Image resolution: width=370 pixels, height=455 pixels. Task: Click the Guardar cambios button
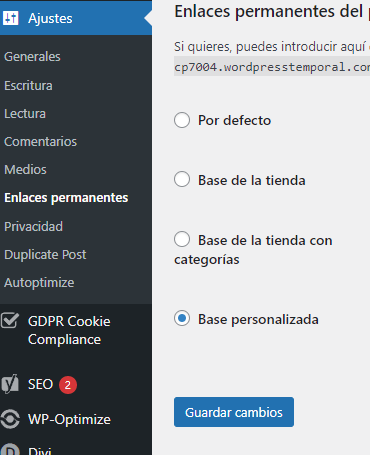click(x=234, y=412)
